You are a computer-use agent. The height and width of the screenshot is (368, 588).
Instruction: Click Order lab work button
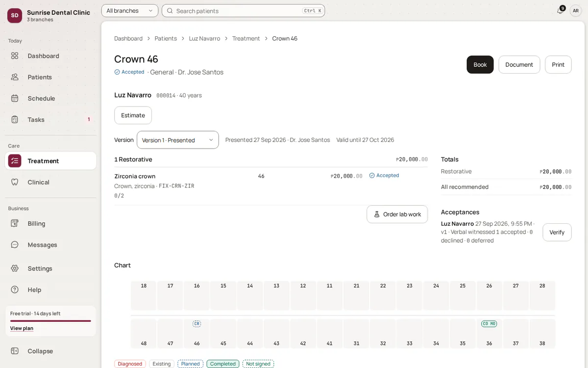coord(397,214)
